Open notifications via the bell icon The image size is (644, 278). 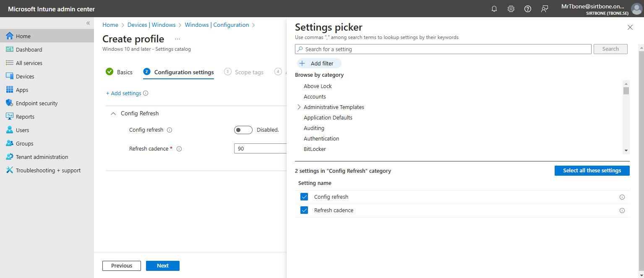[x=494, y=8]
